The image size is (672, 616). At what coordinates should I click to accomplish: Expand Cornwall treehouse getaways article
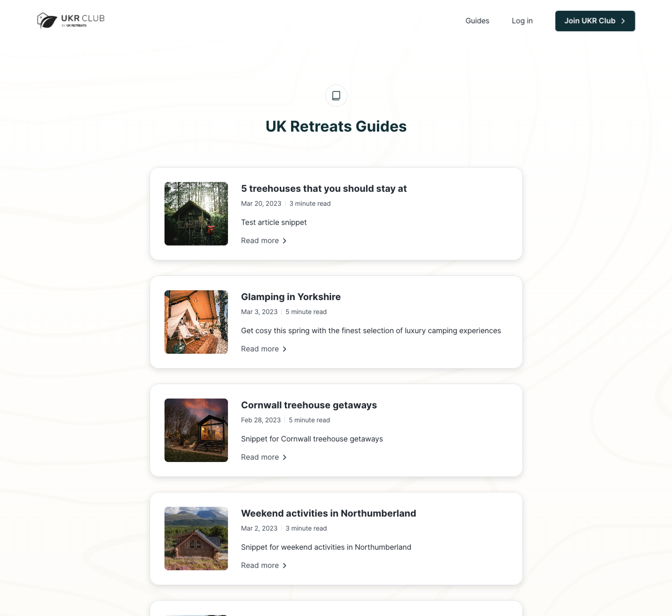[264, 457]
